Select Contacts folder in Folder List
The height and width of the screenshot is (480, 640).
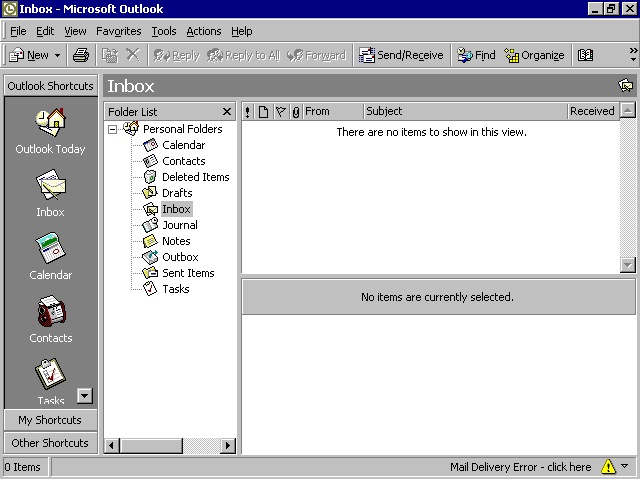pyautogui.click(x=184, y=161)
